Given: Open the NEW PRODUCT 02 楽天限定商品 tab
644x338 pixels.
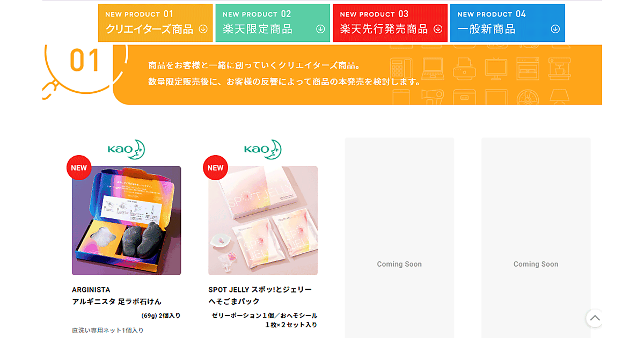Looking at the screenshot, I should coord(273,23).
